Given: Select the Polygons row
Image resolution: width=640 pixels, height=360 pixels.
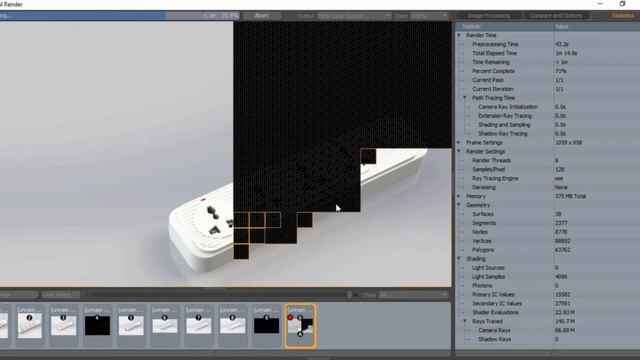Looking at the screenshot, I should (x=548, y=250).
